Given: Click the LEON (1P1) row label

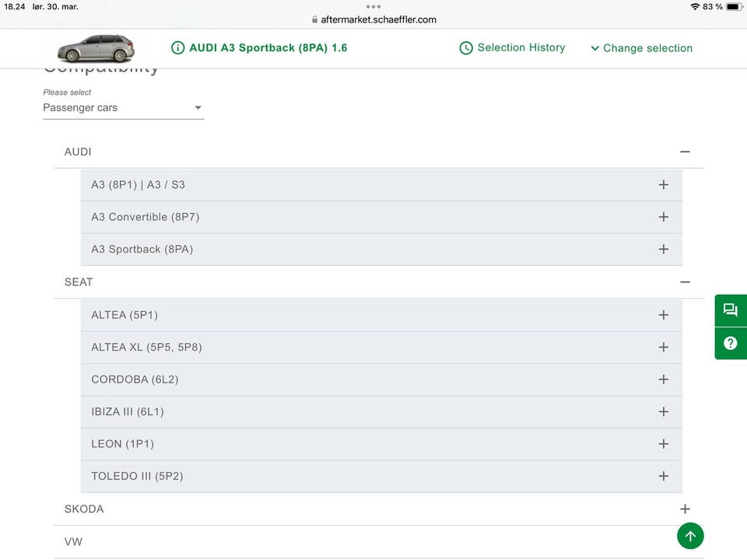Looking at the screenshot, I should [122, 444].
